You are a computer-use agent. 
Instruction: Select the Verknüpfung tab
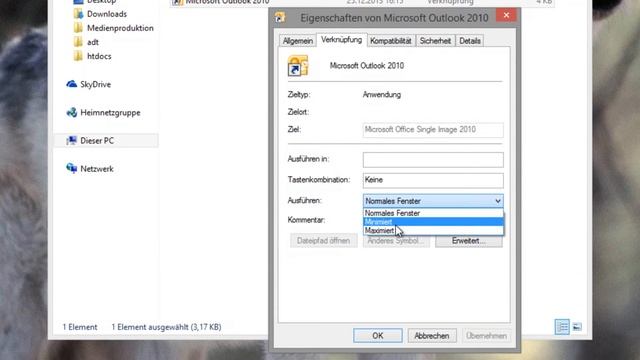point(341,40)
